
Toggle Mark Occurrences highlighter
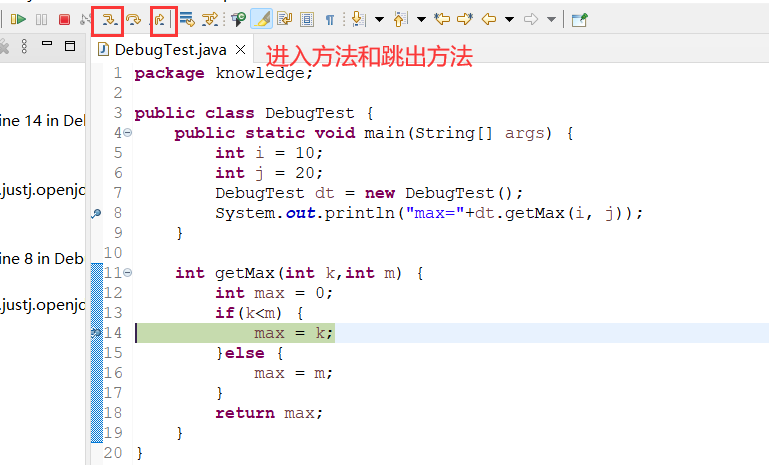(262, 20)
